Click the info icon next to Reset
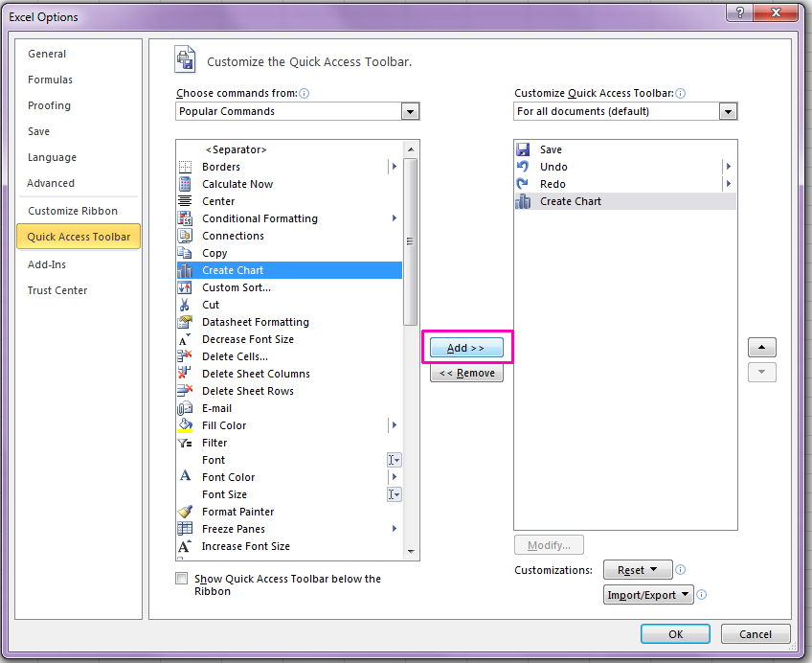Image resolution: width=812 pixels, height=663 pixels. [681, 570]
